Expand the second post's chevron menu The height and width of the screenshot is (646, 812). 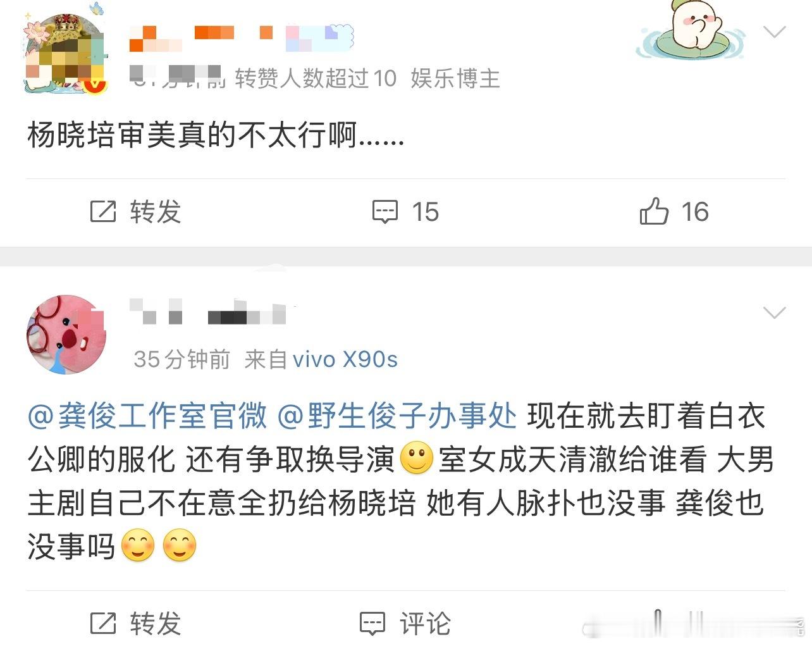(x=774, y=312)
